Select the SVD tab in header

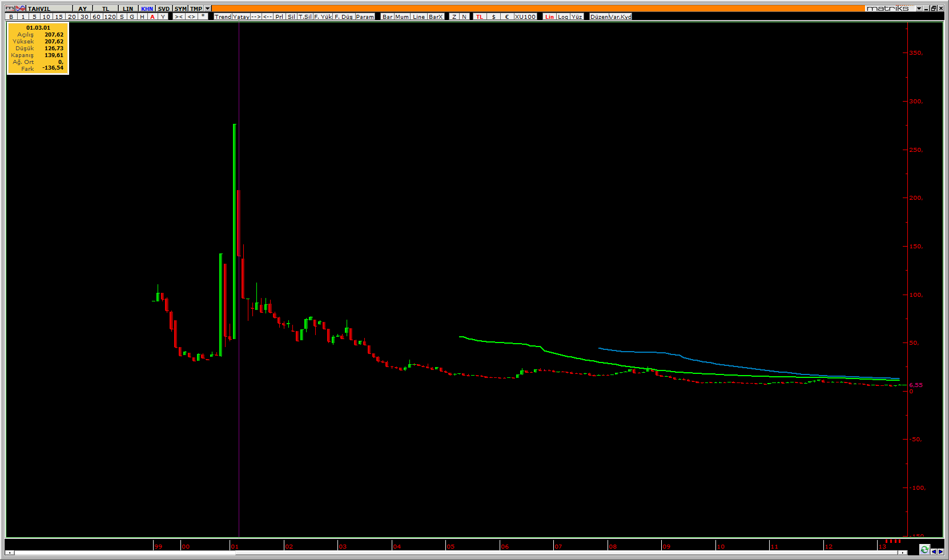pos(164,9)
